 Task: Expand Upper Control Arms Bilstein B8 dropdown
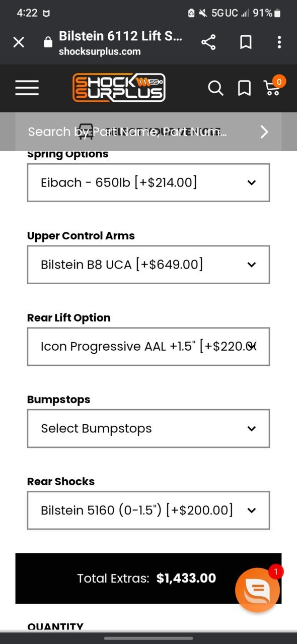pos(148,265)
